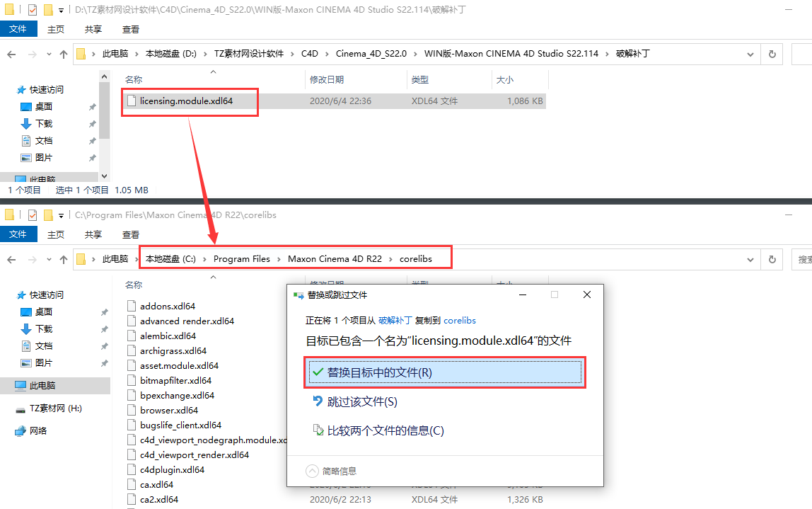Collapse details with 简略信息 toggle
The height and width of the screenshot is (509, 812).
point(332,471)
